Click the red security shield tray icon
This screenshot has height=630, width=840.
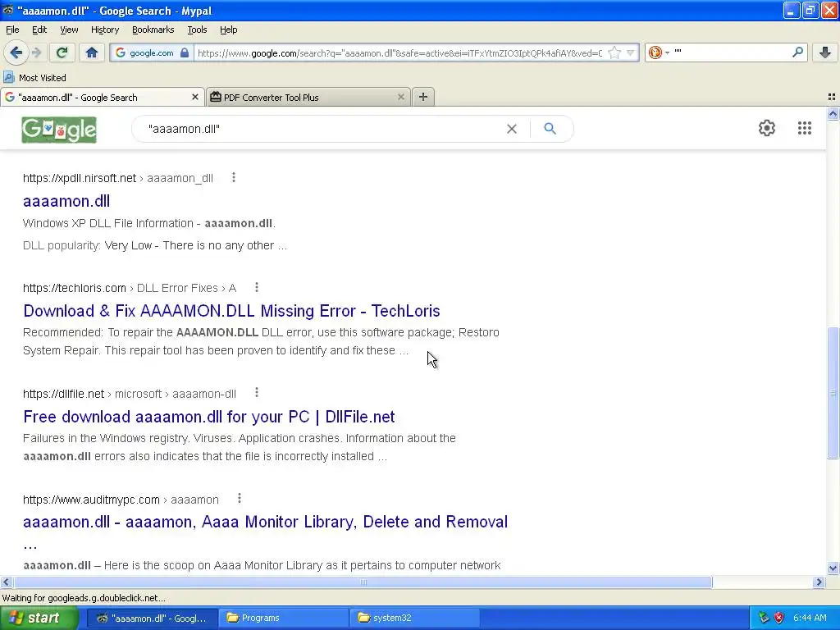click(779, 618)
